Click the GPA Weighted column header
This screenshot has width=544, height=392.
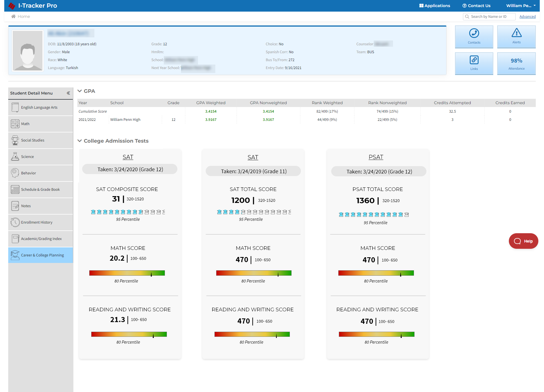tap(211, 103)
